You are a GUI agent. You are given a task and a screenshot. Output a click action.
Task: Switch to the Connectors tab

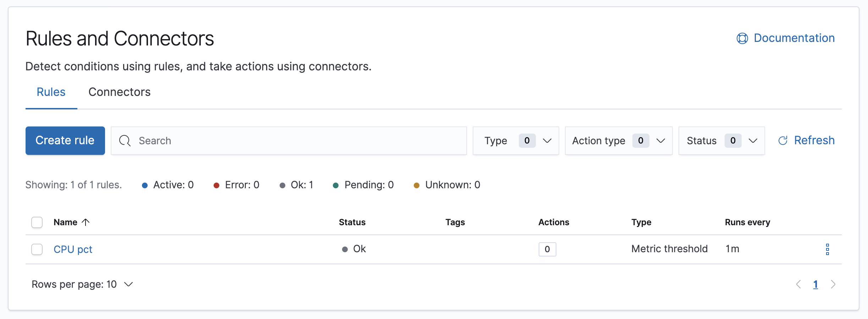[120, 92]
